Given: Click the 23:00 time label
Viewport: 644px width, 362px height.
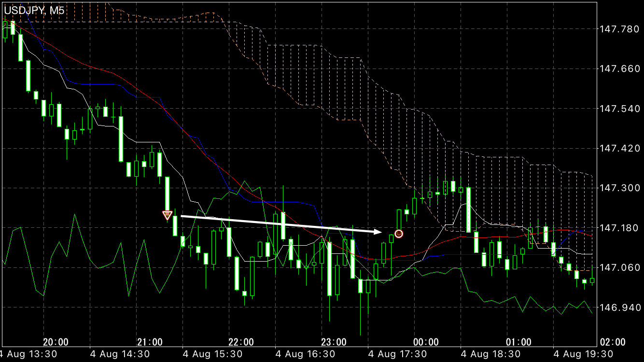Looking at the screenshot, I should (x=334, y=342).
